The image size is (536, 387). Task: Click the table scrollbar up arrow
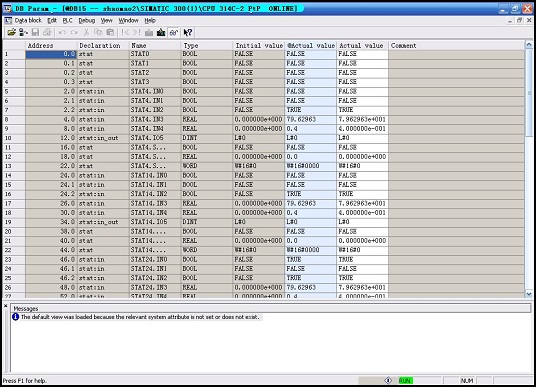click(529, 45)
